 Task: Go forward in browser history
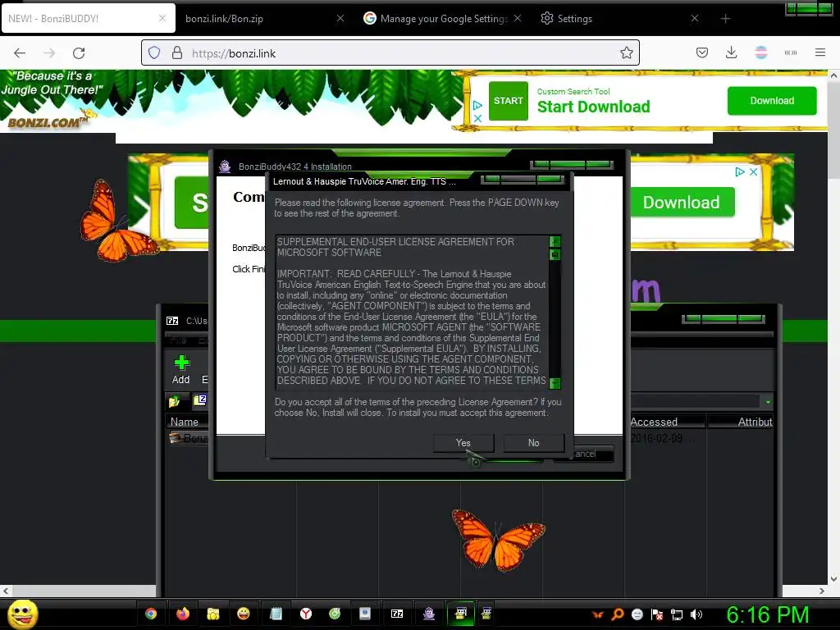coord(49,53)
